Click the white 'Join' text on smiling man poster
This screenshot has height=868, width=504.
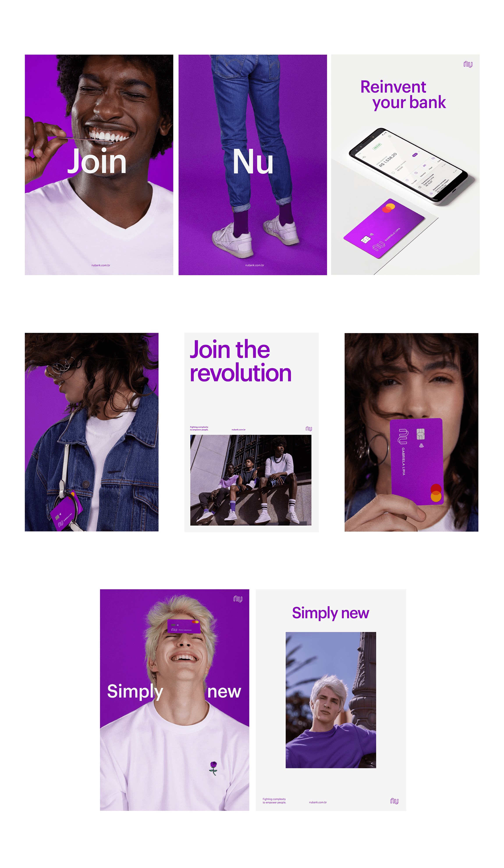point(97,161)
